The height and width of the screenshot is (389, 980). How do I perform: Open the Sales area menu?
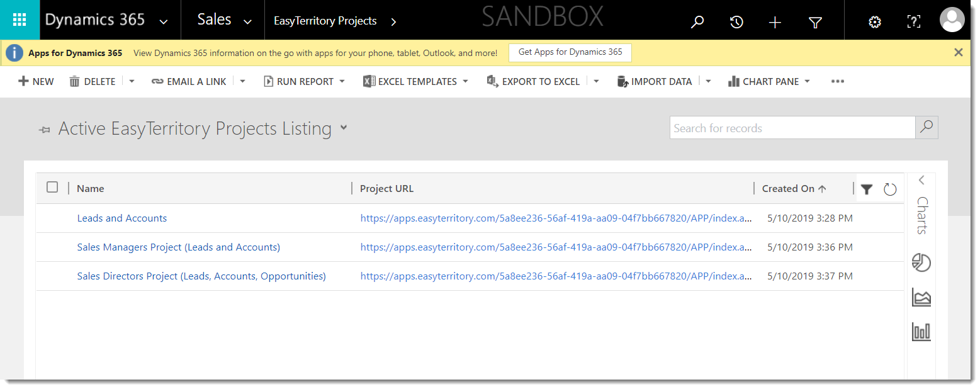tap(225, 20)
